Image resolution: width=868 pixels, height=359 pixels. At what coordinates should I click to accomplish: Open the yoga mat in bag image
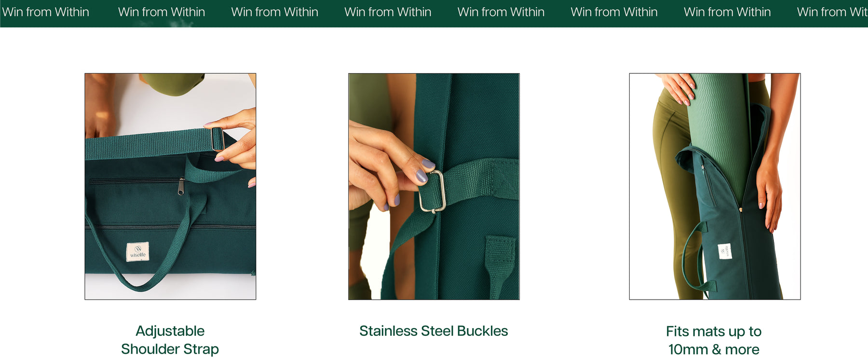click(x=715, y=186)
